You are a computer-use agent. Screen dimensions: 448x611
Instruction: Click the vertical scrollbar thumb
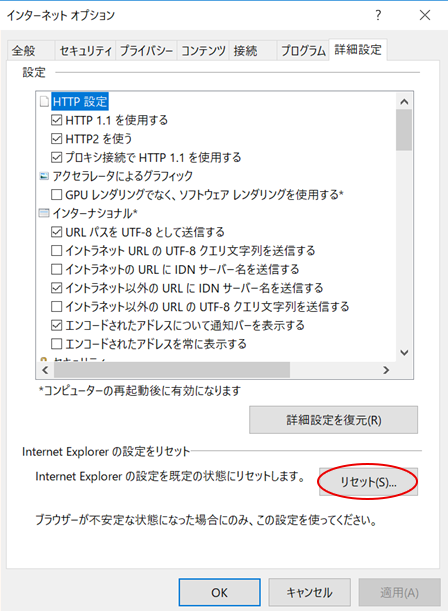pos(404,130)
